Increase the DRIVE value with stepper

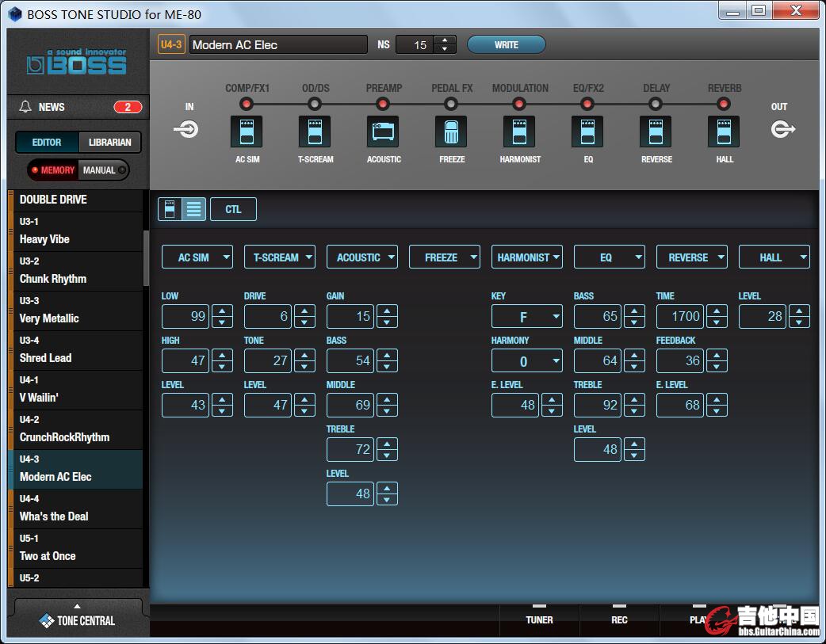coord(304,311)
